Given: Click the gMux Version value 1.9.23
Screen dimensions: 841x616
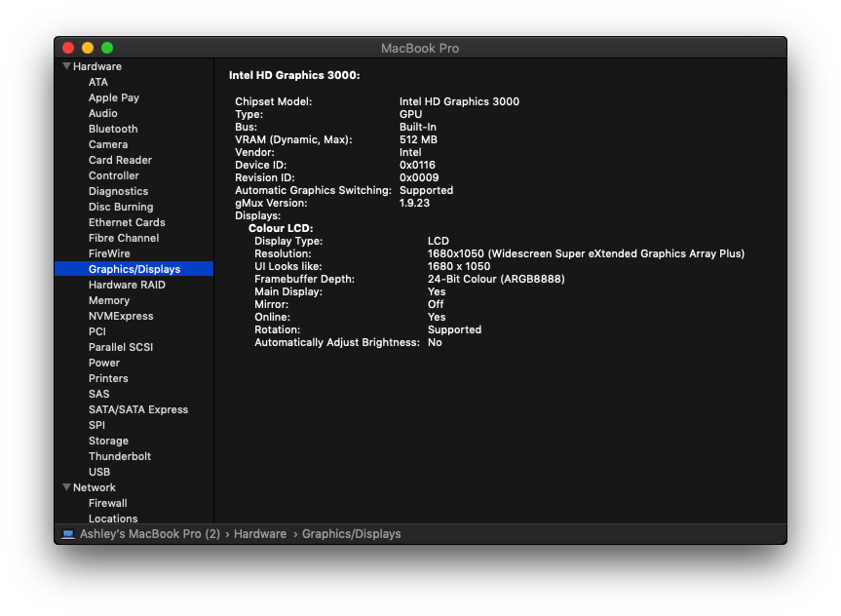Looking at the screenshot, I should [414, 203].
